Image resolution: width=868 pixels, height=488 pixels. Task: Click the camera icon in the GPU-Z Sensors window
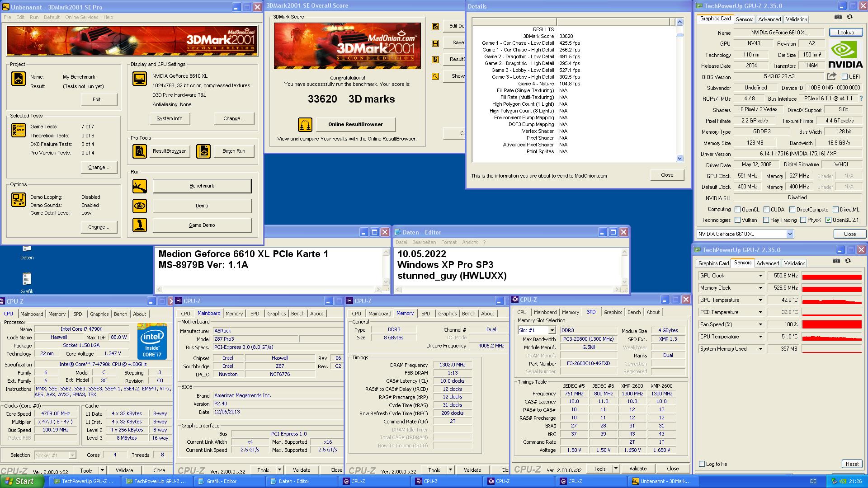(x=836, y=261)
